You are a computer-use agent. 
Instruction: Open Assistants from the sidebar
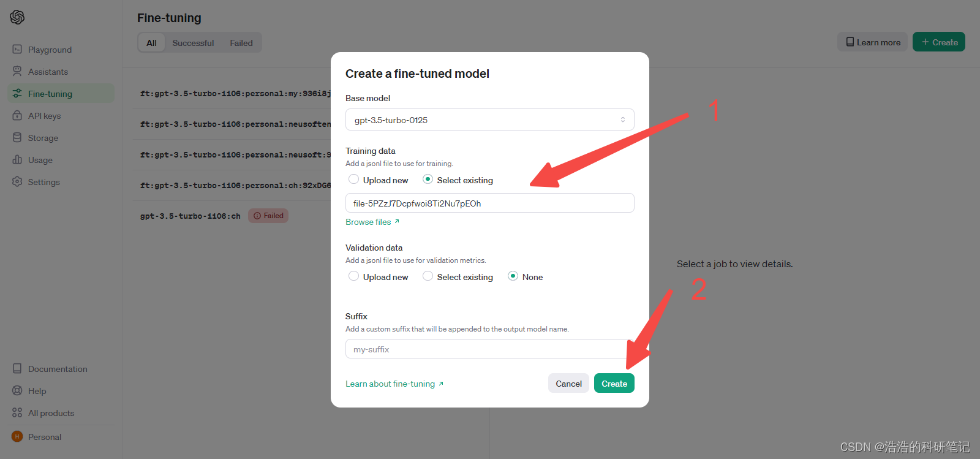click(x=61, y=72)
